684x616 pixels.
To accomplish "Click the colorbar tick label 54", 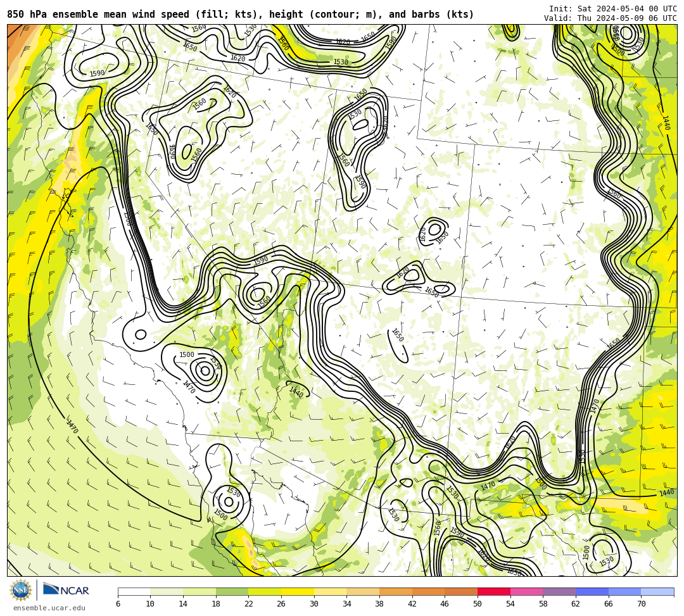I will pos(510,604).
